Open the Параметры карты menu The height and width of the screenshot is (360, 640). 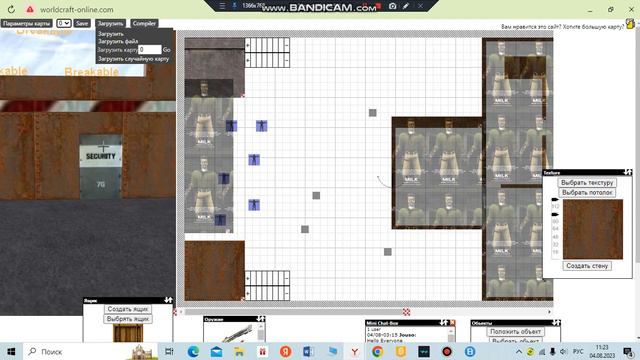27,23
